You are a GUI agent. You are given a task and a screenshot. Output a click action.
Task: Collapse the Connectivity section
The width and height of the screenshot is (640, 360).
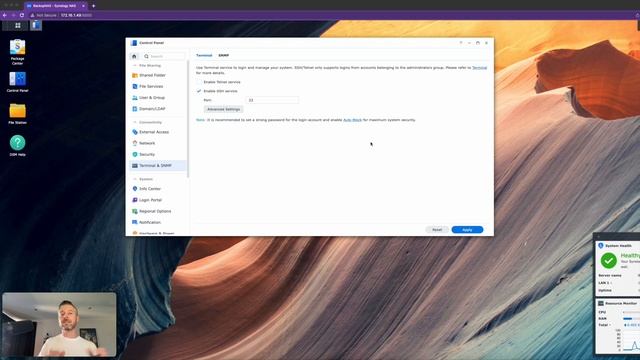coord(135,122)
